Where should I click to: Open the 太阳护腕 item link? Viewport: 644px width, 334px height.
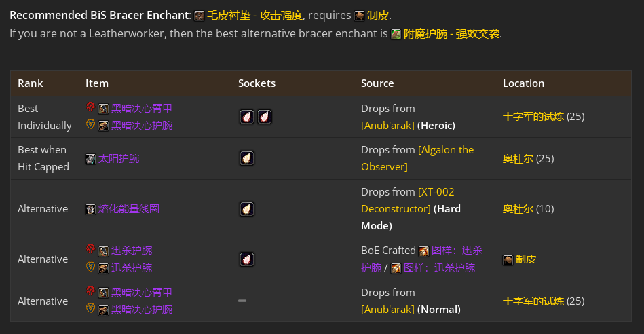[119, 159]
